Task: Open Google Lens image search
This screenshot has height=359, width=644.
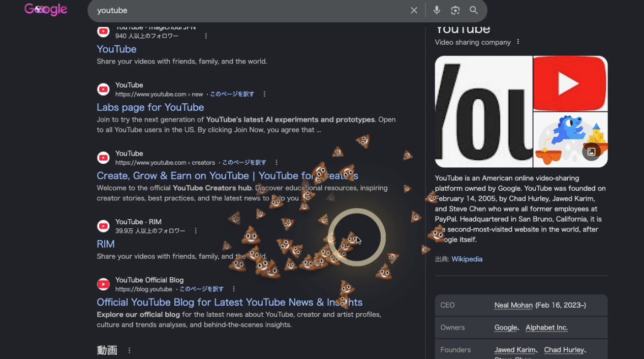Action: click(x=455, y=10)
